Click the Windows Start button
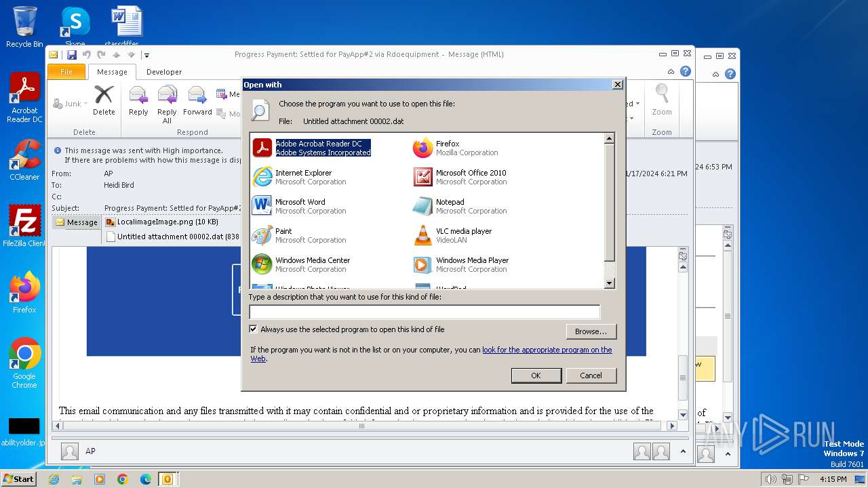The width and height of the screenshot is (868, 488). coord(18,479)
